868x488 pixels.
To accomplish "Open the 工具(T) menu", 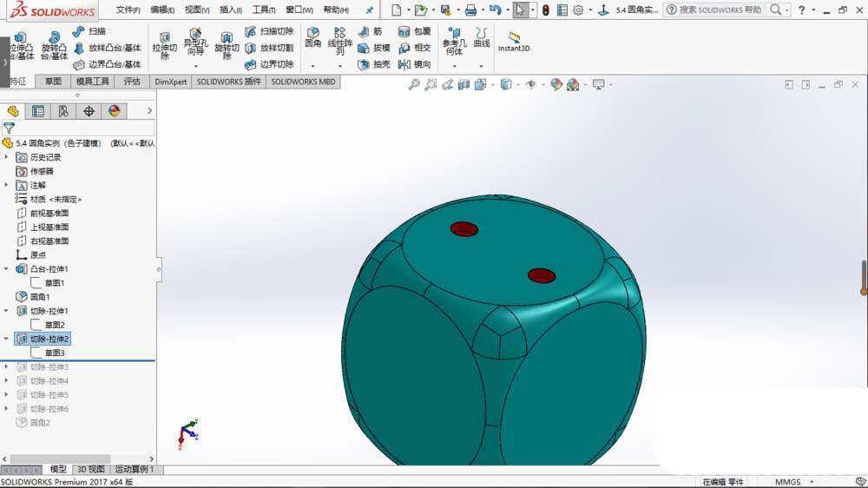I will 264,10.
